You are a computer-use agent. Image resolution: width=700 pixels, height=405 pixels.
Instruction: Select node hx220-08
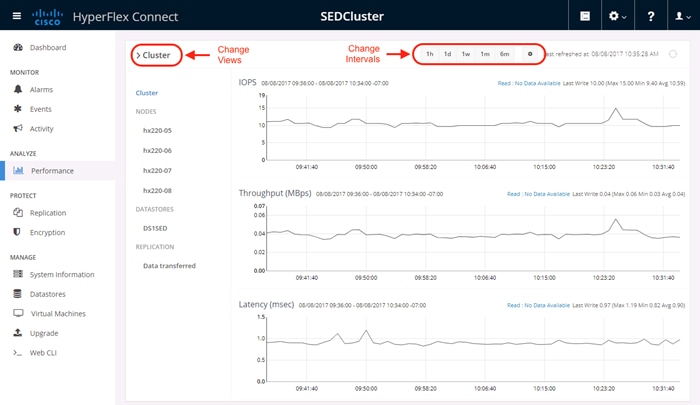[x=157, y=191]
